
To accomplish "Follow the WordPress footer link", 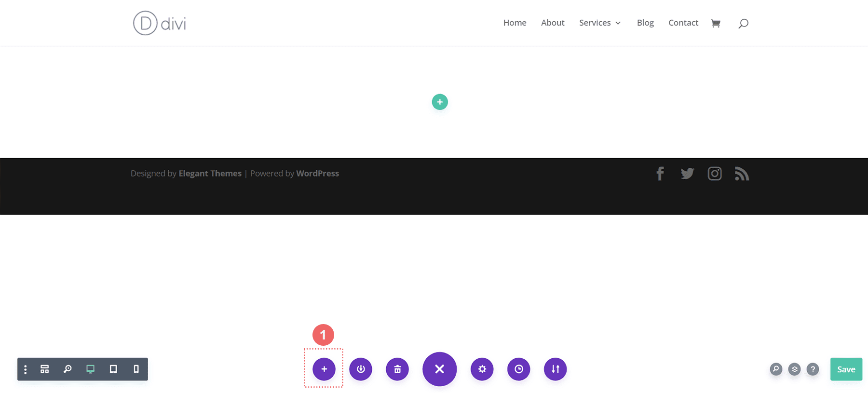I will tap(317, 173).
